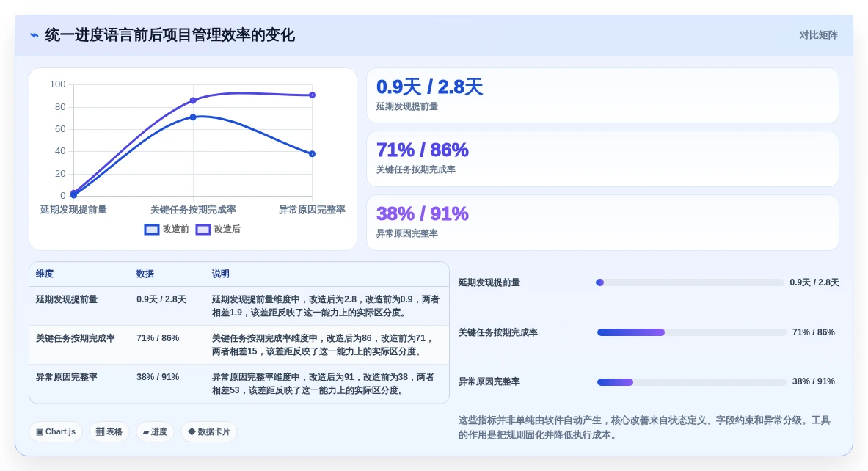This screenshot has height=471, width=868.
Task: Click the 关键任务按期完成率 progress bar
Action: (691, 332)
